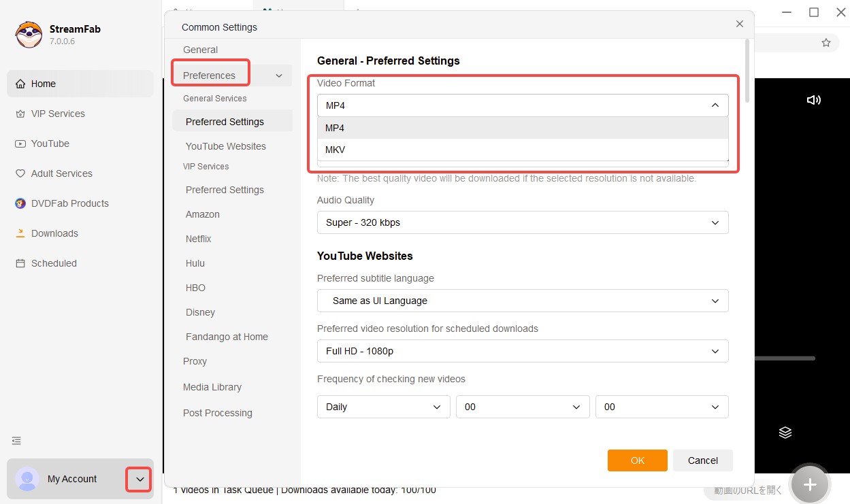The image size is (850, 504).
Task: Select VIP Services in the sidebar
Action: tap(57, 114)
